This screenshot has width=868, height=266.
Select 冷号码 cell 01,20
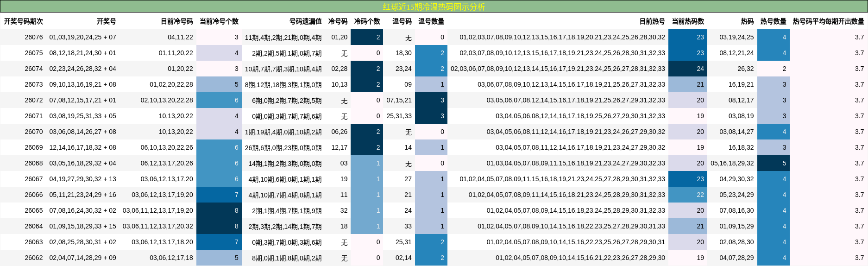coord(340,37)
